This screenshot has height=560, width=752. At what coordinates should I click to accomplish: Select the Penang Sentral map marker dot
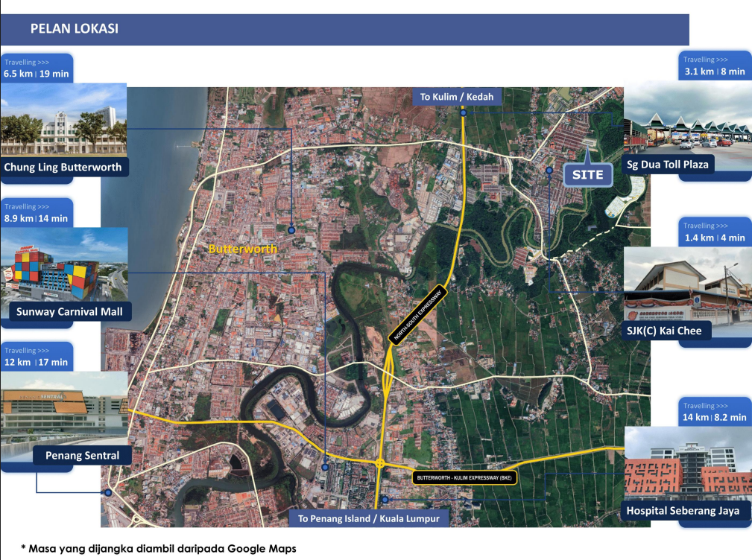[109, 493]
